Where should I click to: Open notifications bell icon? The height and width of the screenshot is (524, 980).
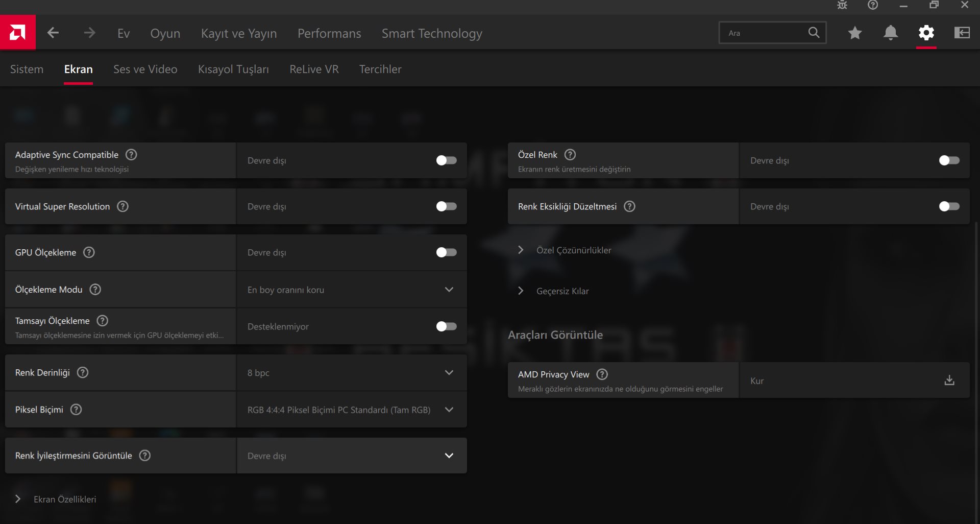(x=891, y=33)
